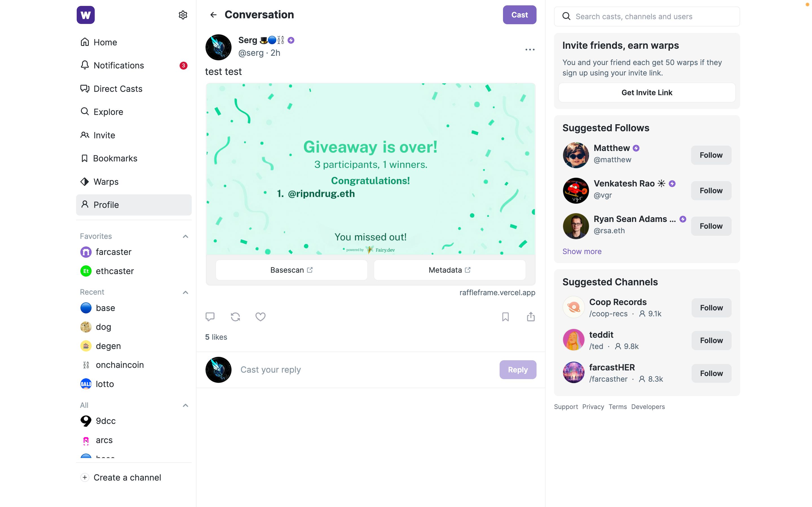This screenshot has width=812, height=507.
Task: Navigate to the Profile section
Action: click(106, 204)
